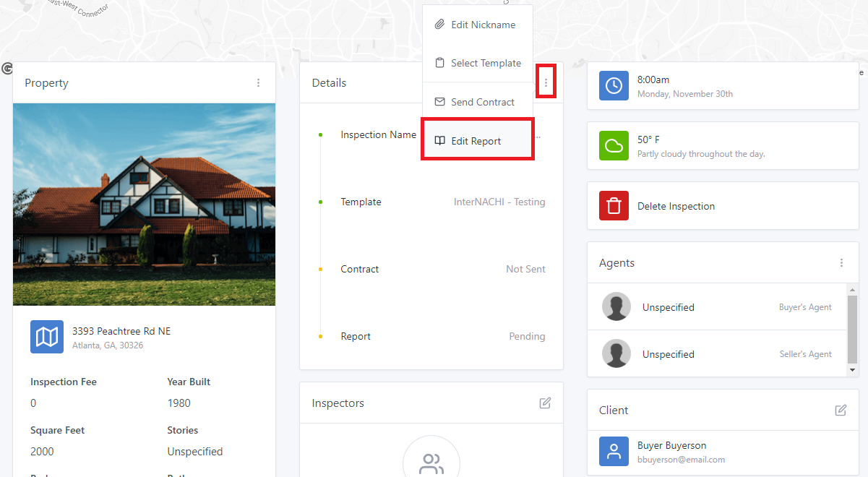The height and width of the screenshot is (477, 868).
Task: Select Send Contract menu option
Action: point(482,102)
